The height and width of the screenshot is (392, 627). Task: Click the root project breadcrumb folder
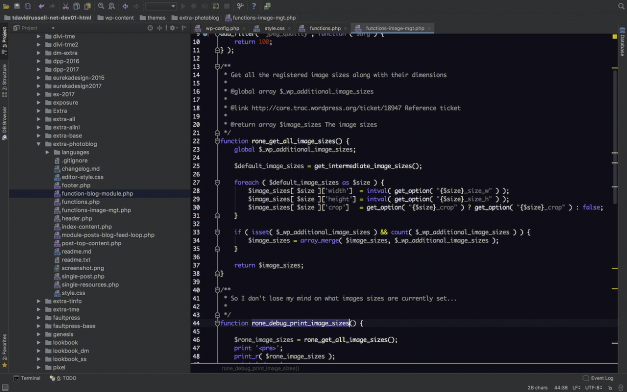(x=48, y=18)
